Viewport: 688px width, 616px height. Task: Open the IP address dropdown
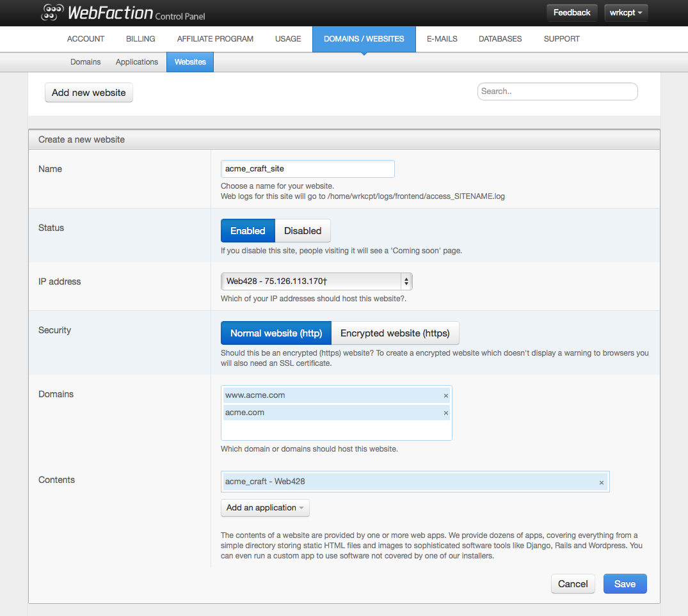pos(316,281)
